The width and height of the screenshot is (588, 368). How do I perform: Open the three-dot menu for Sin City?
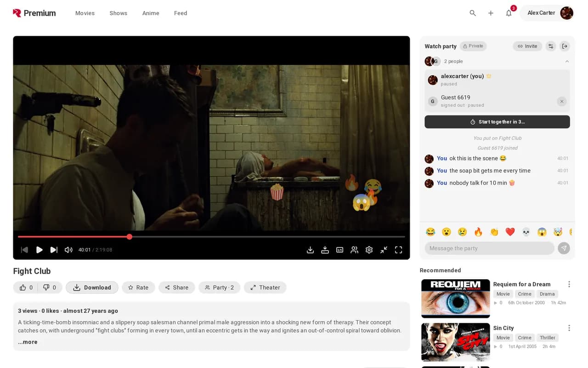pos(569,328)
